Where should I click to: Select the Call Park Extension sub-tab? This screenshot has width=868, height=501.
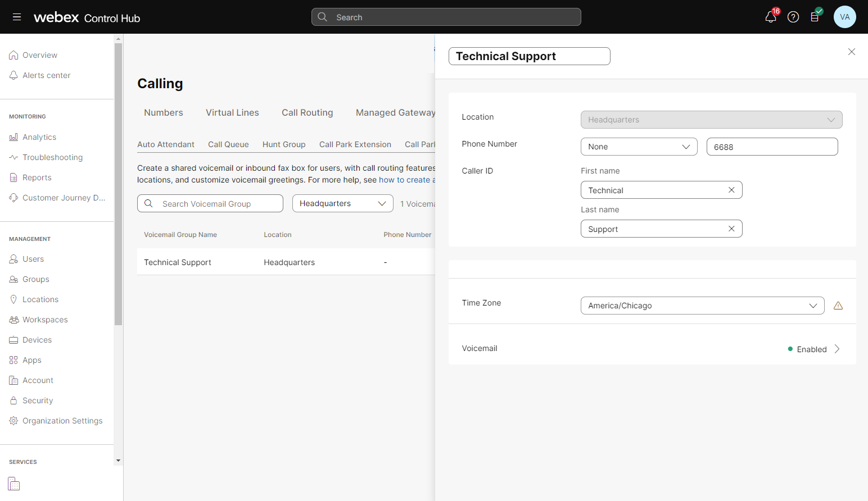pos(355,144)
